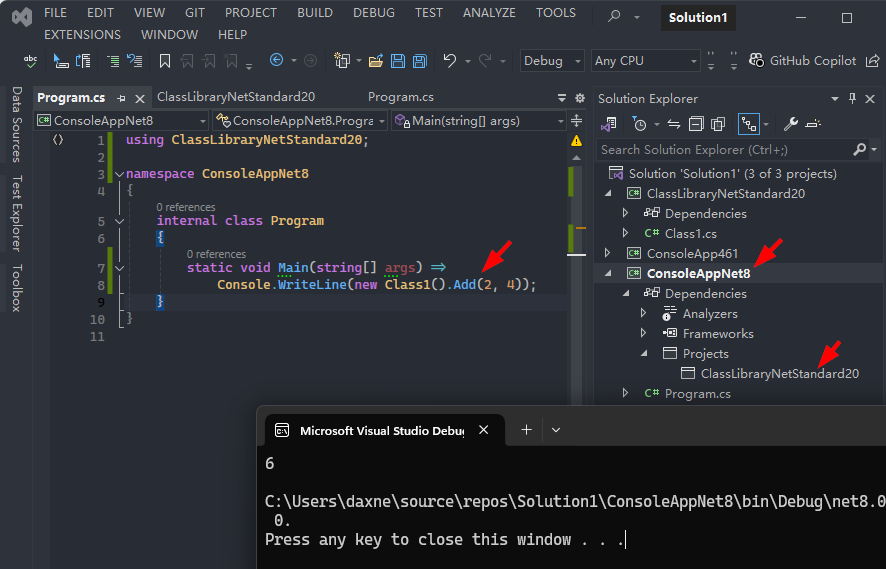Switch to the ClassLibraryNetStandard20 editor tab
Viewport: 886px width, 569px height.
point(236,98)
